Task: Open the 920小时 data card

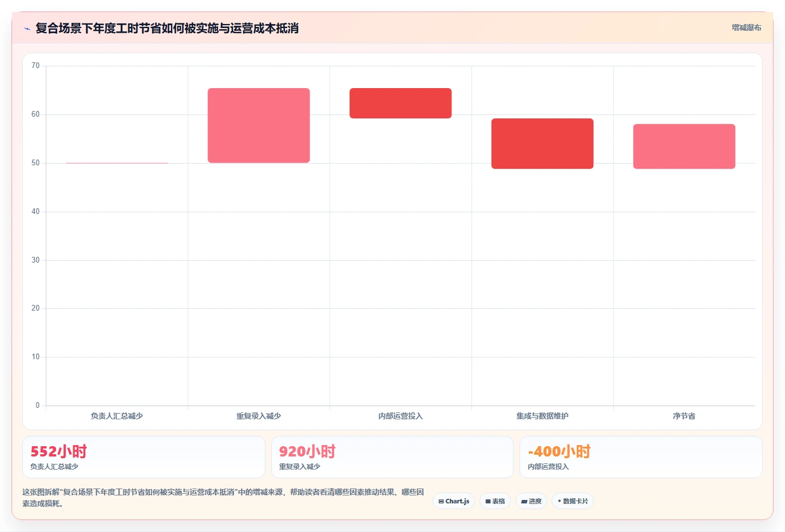Action: point(392,457)
